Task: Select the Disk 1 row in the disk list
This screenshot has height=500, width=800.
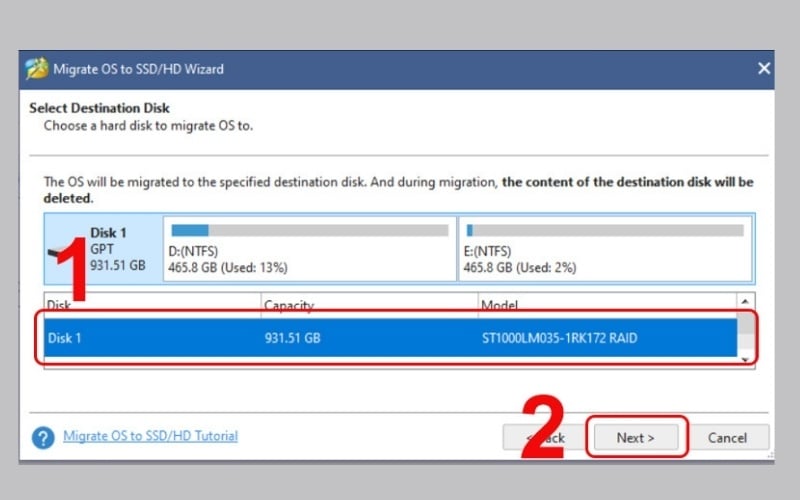Action: tap(390, 338)
